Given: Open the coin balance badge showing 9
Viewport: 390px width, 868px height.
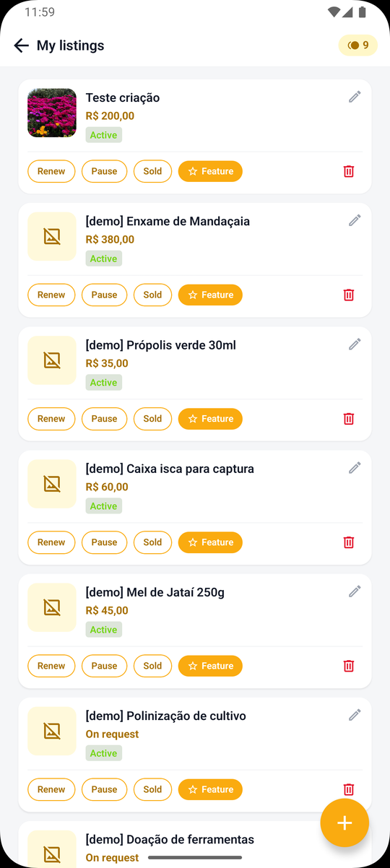Looking at the screenshot, I should pos(358,45).
